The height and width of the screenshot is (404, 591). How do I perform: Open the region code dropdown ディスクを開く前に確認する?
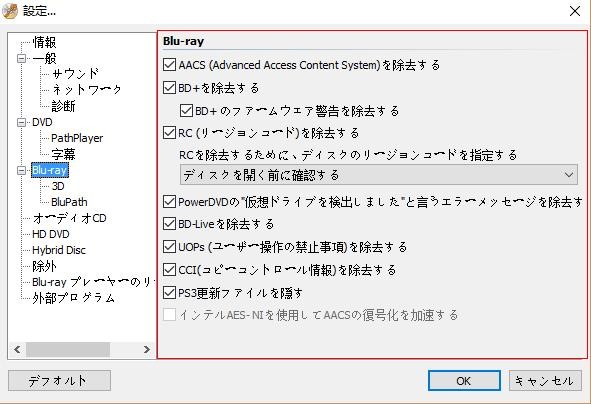coord(378,174)
